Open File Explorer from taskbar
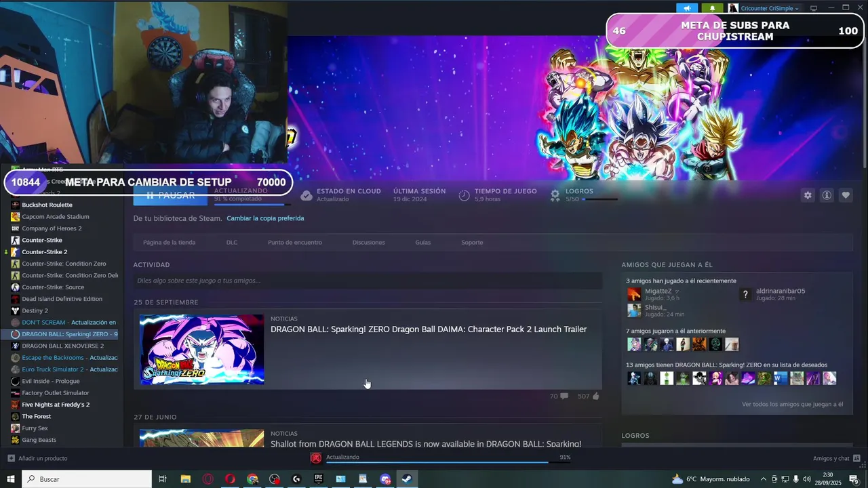This screenshot has height=488, width=868. tap(185, 479)
